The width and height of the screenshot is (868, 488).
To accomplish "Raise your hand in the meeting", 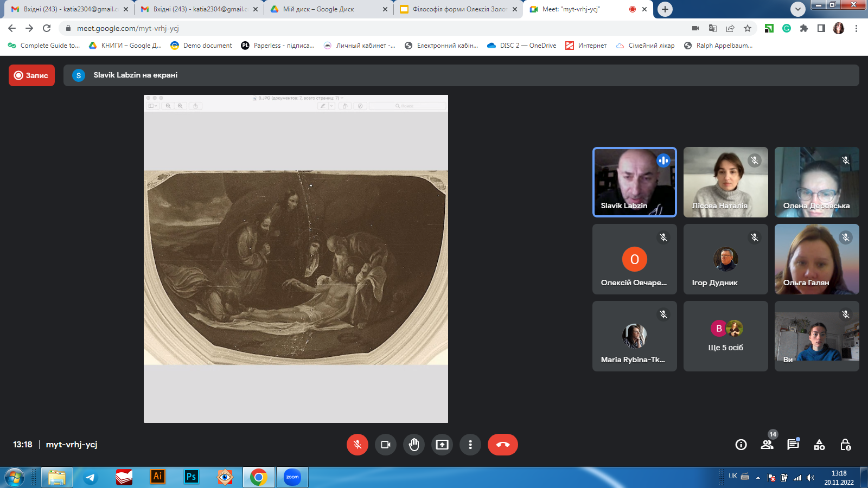I will coord(414,445).
